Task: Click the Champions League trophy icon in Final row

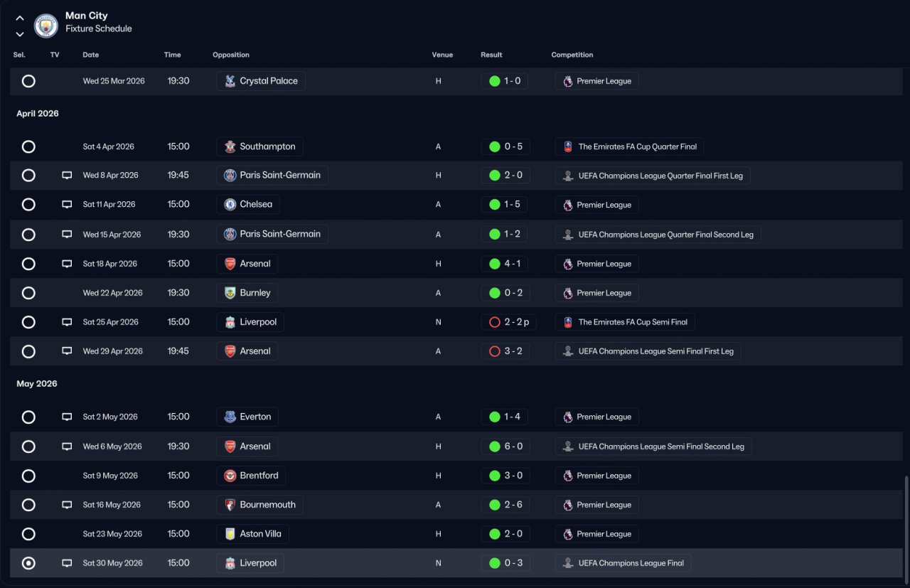Action: point(568,563)
